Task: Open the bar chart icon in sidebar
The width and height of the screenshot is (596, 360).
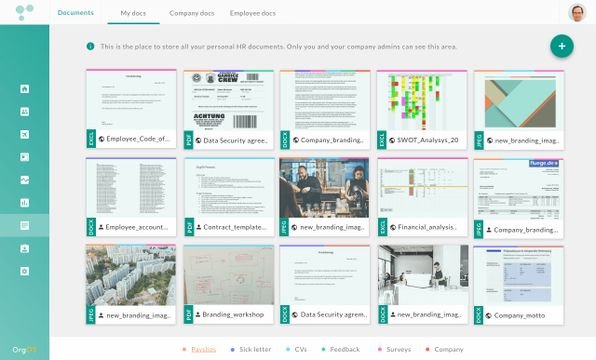Action: 24,203
